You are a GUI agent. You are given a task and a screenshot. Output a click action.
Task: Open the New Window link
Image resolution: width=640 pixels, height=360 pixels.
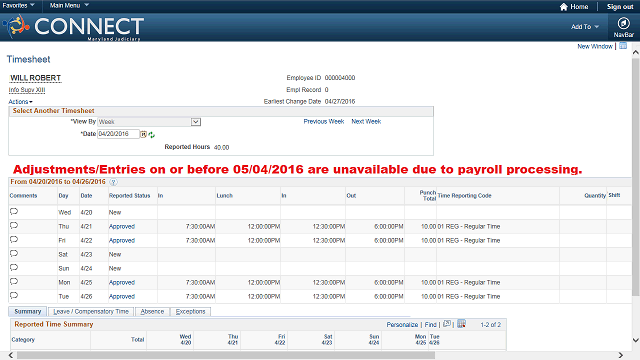(x=595, y=47)
